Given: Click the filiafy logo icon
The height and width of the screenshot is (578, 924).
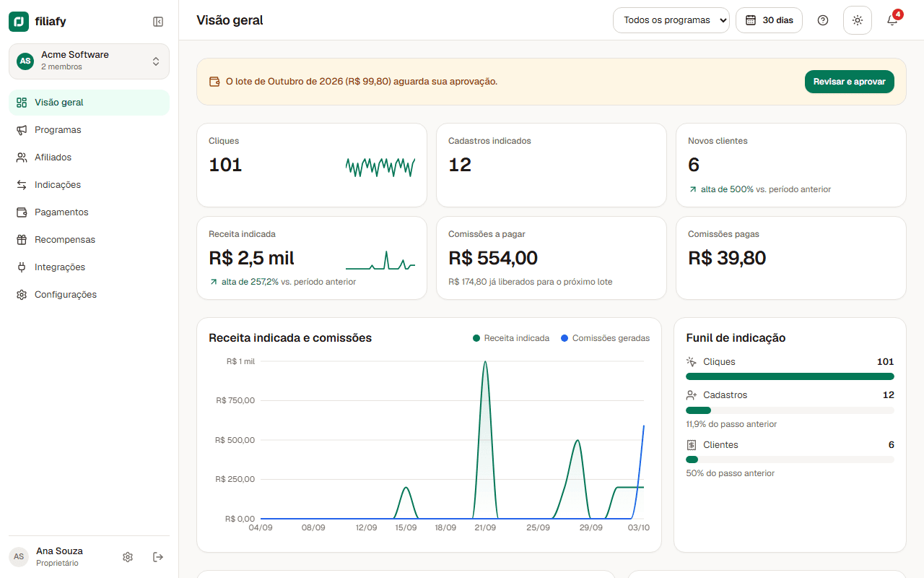Looking at the screenshot, I should [19, 22].
